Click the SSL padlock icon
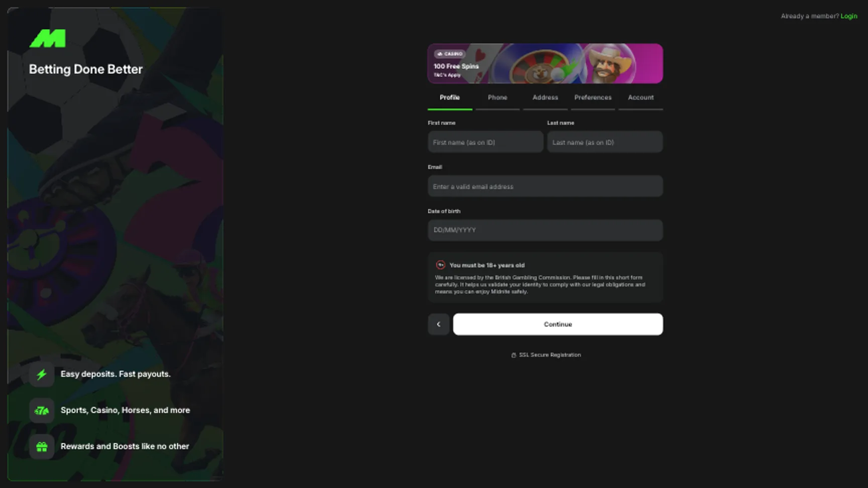Image resolution: width=868 pixels, height=488 pixels. click(x=513, y=354)
